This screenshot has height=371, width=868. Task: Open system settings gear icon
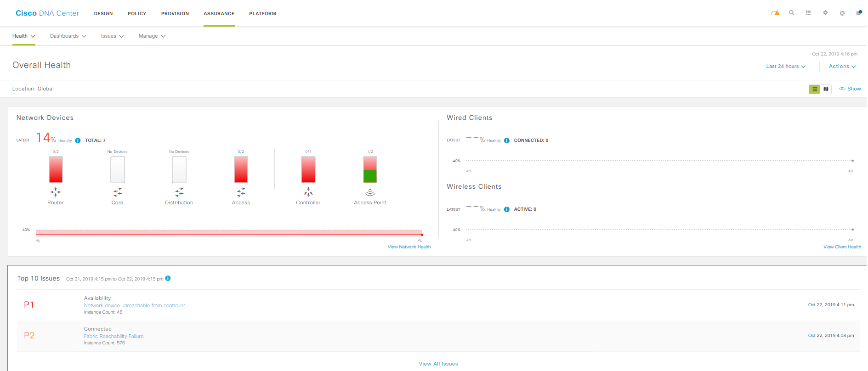825,13
